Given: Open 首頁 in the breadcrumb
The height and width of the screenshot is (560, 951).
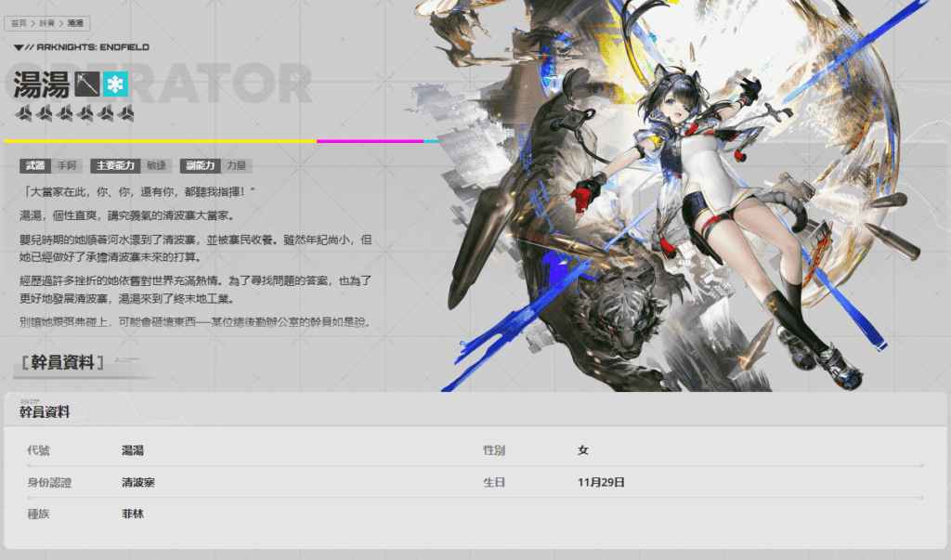Looking at the screenshot, I should 19,23.
